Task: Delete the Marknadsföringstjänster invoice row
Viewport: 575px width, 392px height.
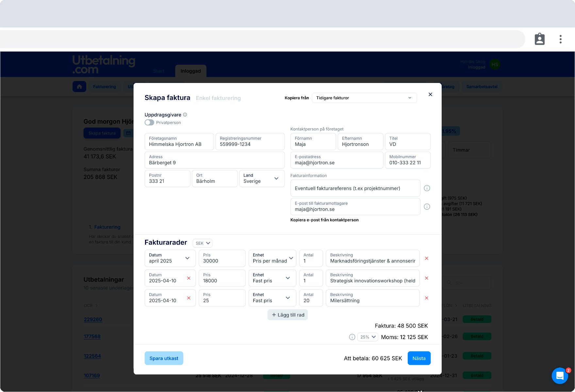Action: (x=427, y=258)
